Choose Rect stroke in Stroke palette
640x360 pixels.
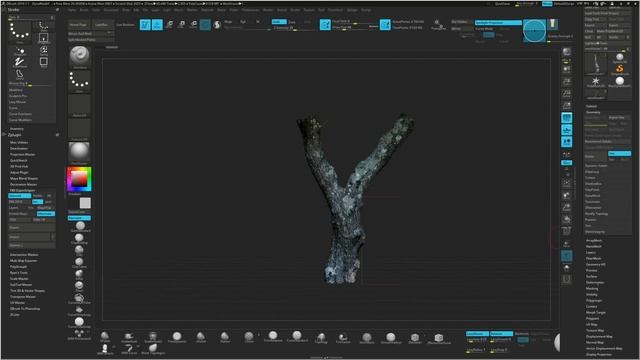pyautogui.click(x=44, y=62)
